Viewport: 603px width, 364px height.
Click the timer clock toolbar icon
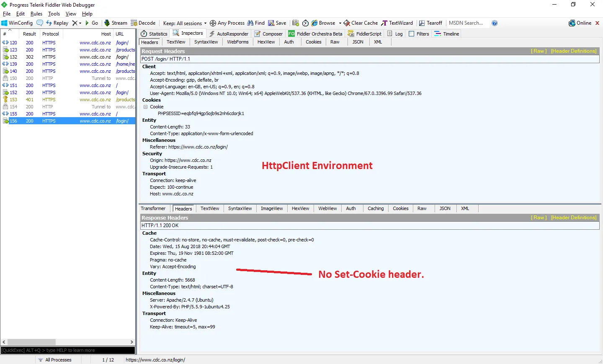[305, 23]
